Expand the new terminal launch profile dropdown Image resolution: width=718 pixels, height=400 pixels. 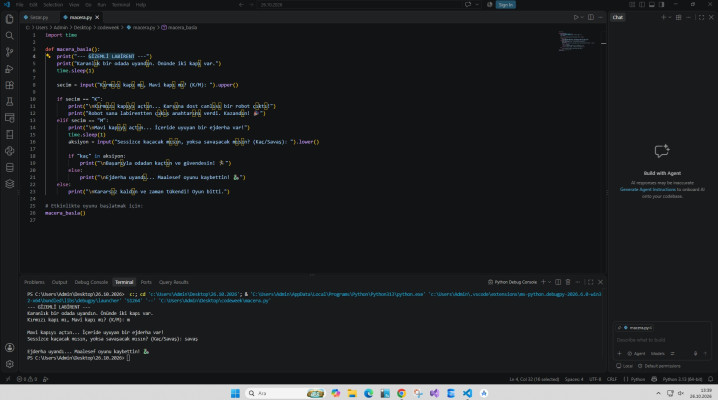pyautogui.click(x=549, y=282)
